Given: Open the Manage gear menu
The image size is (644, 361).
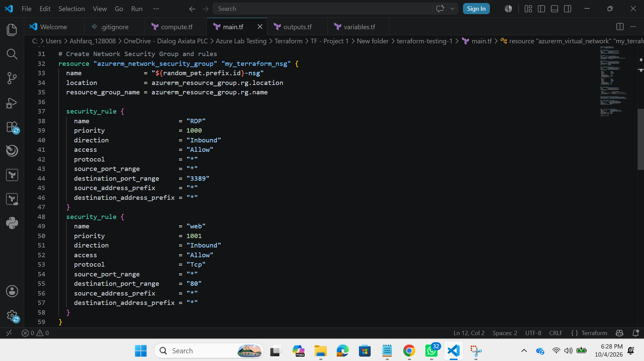Looking at the screenshot, I should coord(12,316).
